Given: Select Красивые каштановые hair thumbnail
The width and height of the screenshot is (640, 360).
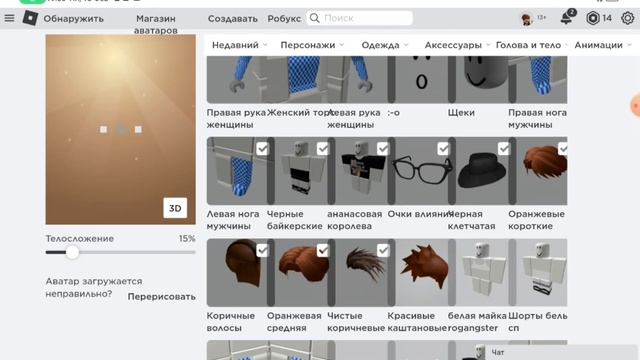Looking at the screenshot, I should pyautogui.click(x=421, y=273).
